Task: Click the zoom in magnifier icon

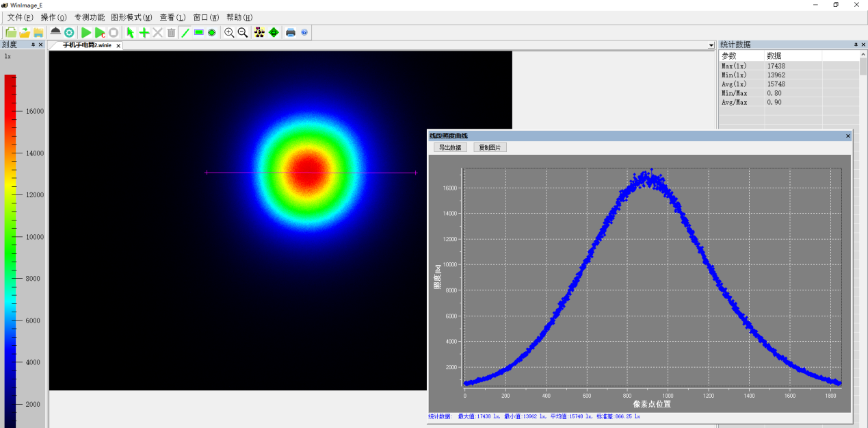Action: (229, 32)
